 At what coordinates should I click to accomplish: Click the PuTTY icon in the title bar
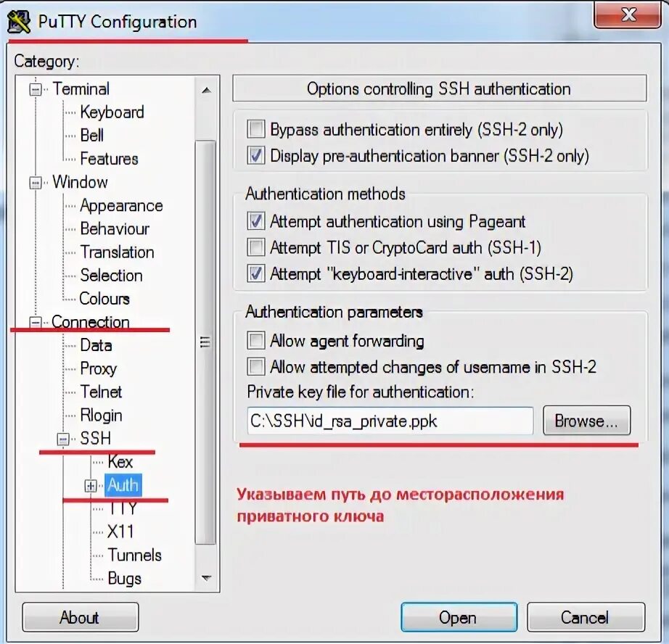[19, 21]
